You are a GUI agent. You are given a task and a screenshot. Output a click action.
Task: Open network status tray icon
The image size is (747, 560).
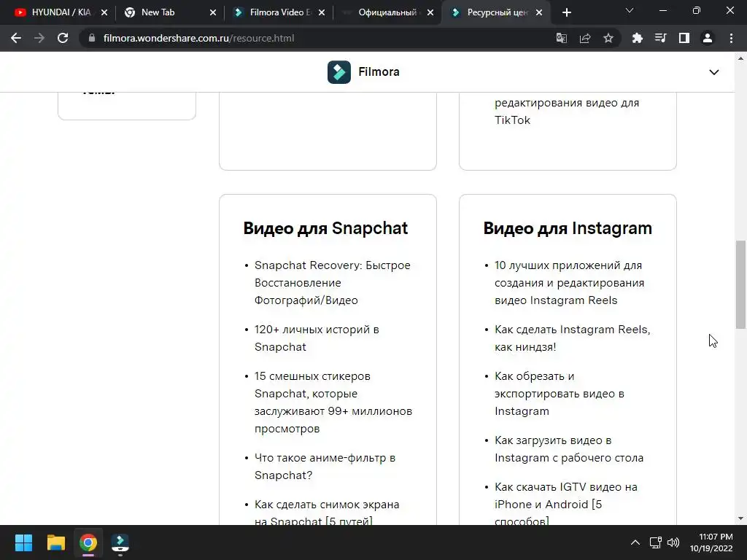point(656,542)
